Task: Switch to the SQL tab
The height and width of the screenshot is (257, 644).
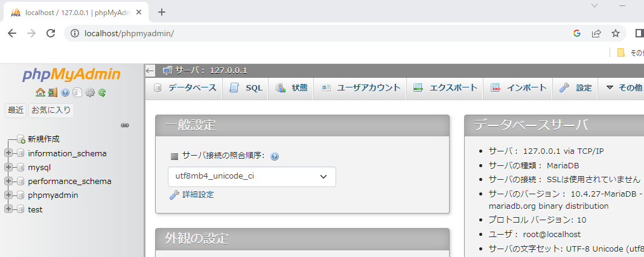Action: point(246,88)
